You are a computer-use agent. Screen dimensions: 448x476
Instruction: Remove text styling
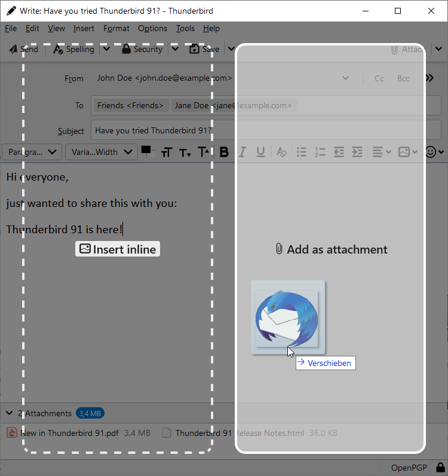281,152
